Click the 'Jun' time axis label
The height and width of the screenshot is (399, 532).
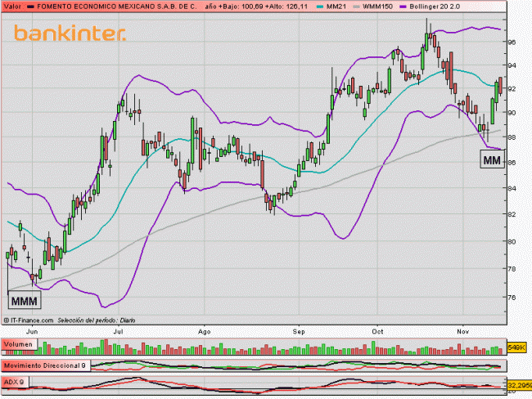click(x=32, y=331)
